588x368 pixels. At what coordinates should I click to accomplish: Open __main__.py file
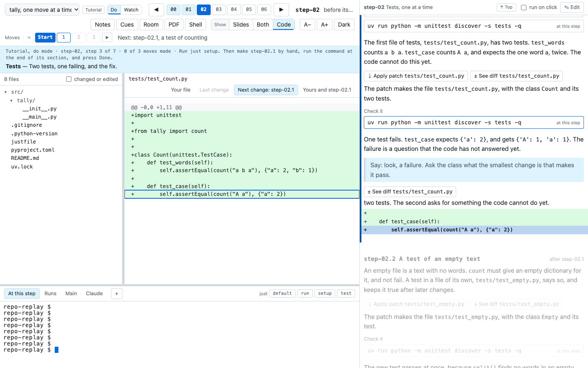point(40,117)
